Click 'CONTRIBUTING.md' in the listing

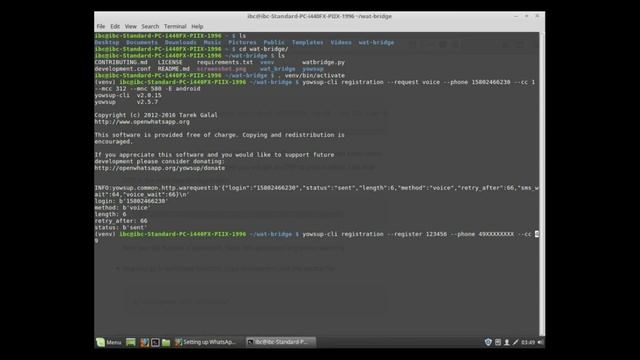[121, 62]
